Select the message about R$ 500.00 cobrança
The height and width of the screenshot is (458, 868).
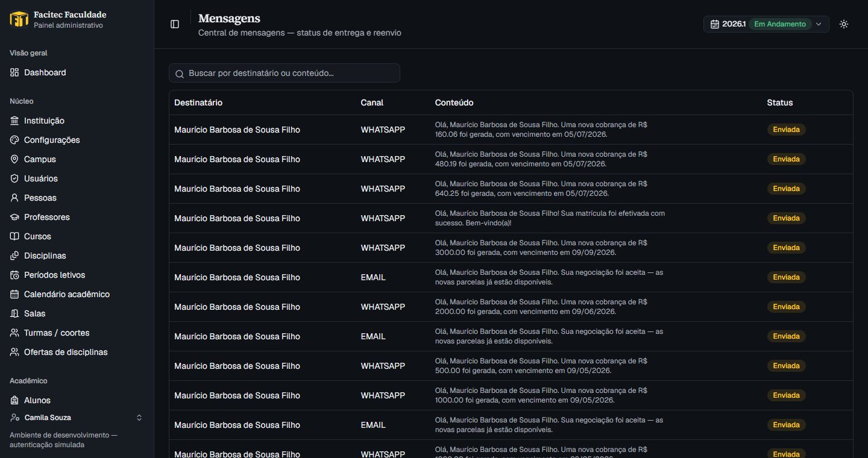tap(511, 366)
